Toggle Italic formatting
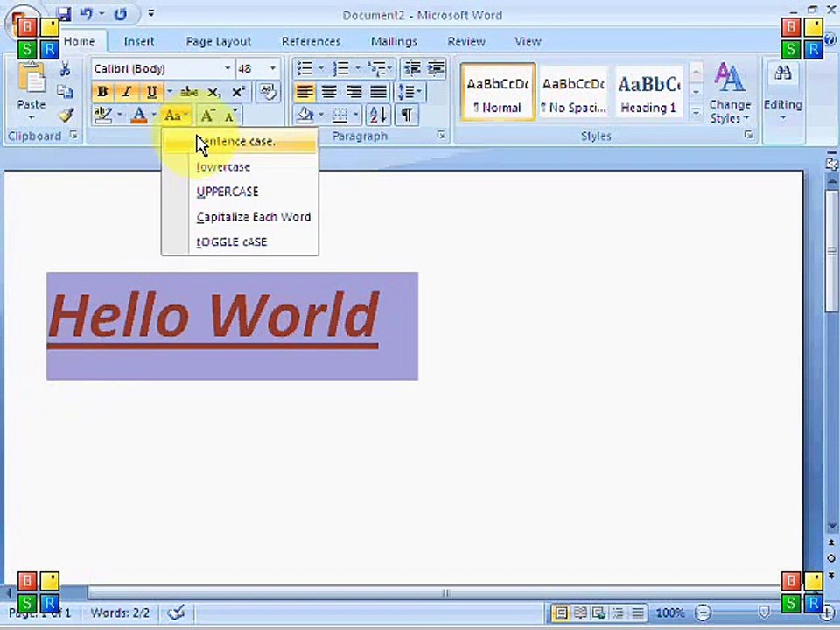 [127, 92]
